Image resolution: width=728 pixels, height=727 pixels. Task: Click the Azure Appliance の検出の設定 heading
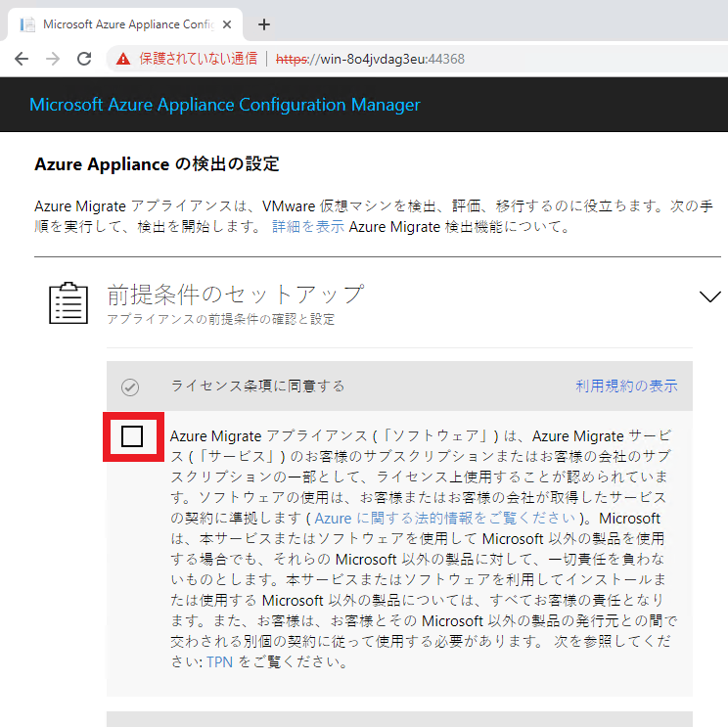157,163
